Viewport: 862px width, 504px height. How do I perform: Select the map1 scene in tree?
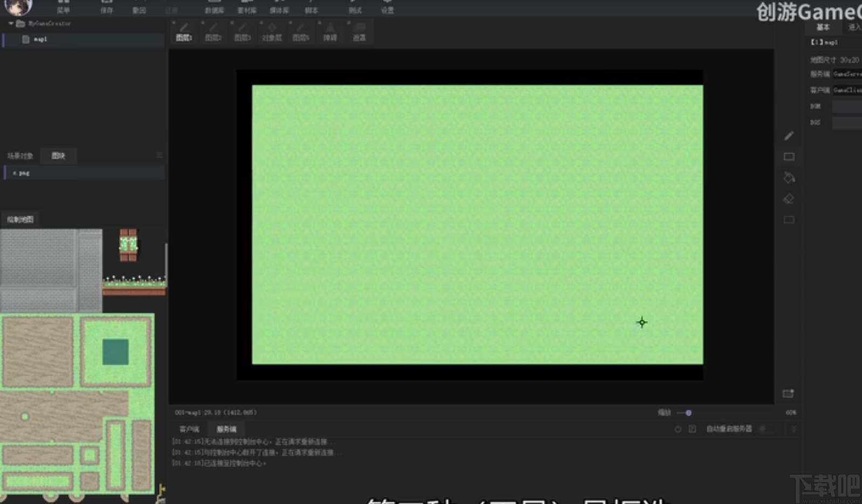tap(84, 39)
